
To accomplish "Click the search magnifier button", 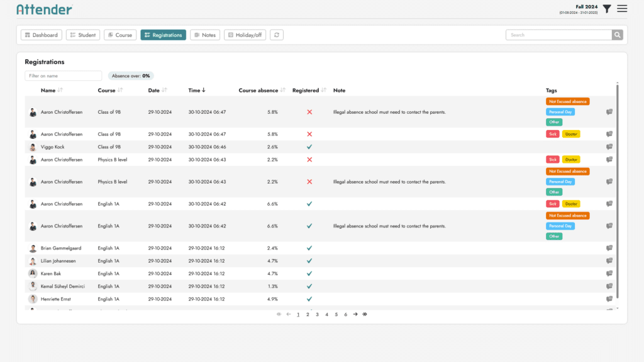I will [618, 35].
